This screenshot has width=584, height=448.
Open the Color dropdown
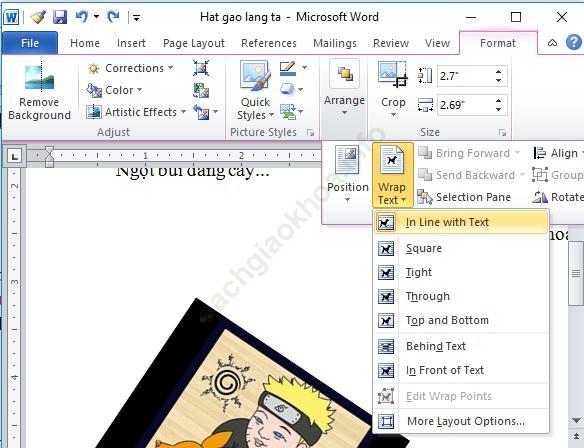[114, 90]
